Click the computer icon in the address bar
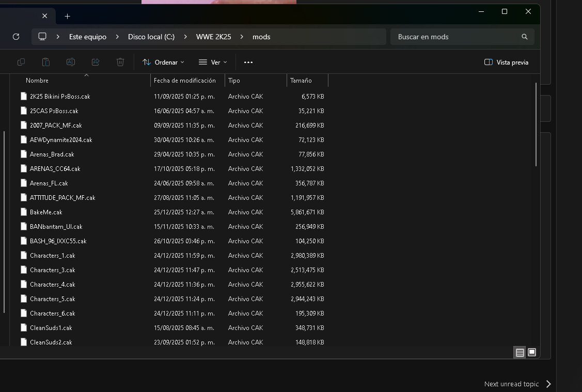 tap(42, 37)
